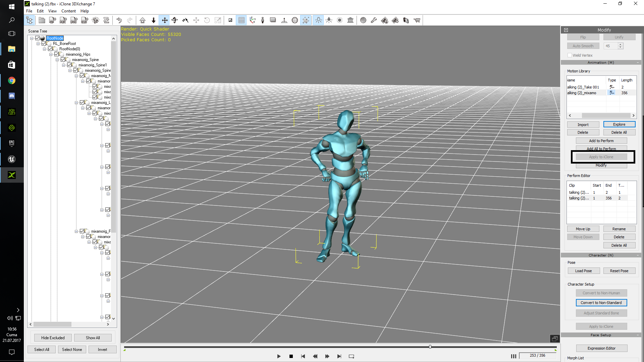Open preferences with the wrench icon
This screenshot has height=362, width=644.
point(374,20)
